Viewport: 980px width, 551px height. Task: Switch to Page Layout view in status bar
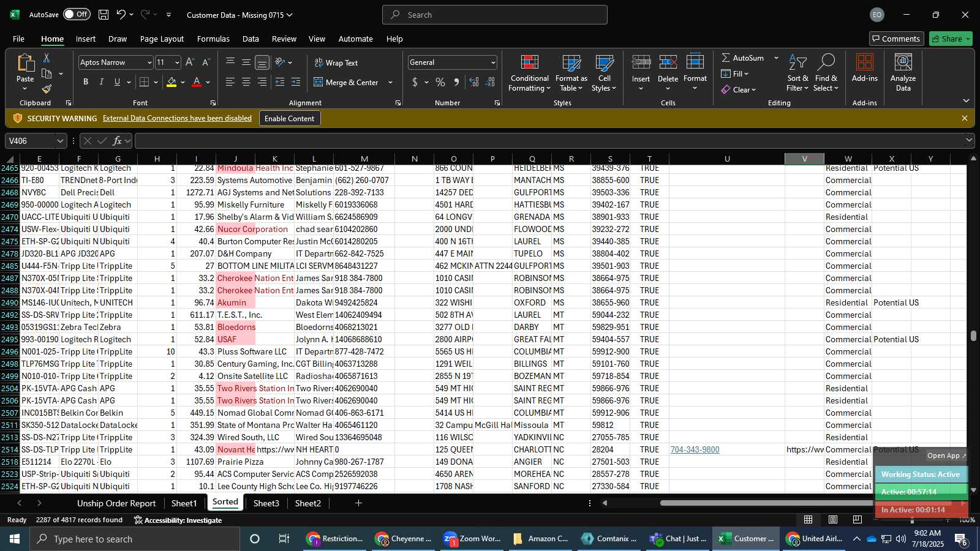832,519
